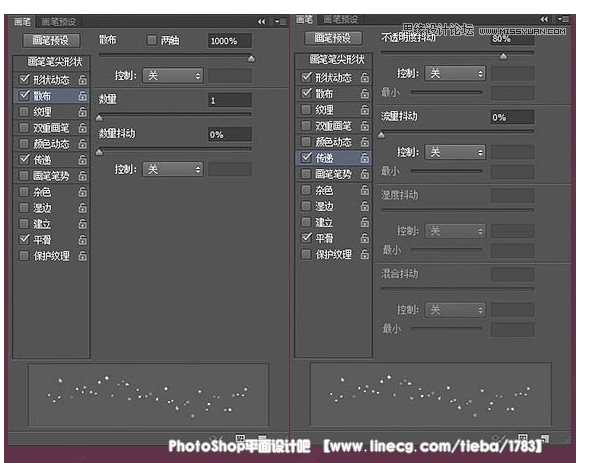Enable the 两轴 (both axes) checkbox
This screenshot has height=463, width=592.
point(152,40)
